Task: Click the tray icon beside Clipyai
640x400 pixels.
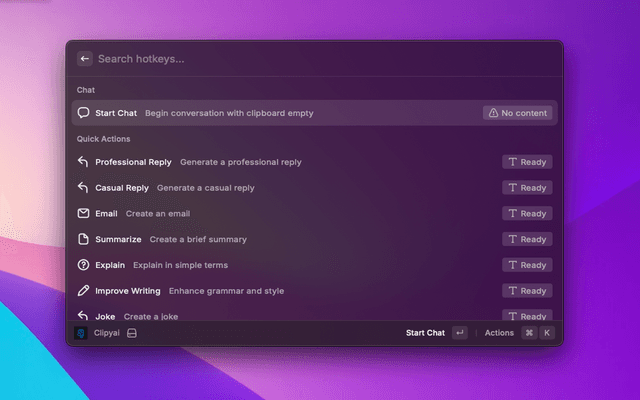Action: [131, 333]
